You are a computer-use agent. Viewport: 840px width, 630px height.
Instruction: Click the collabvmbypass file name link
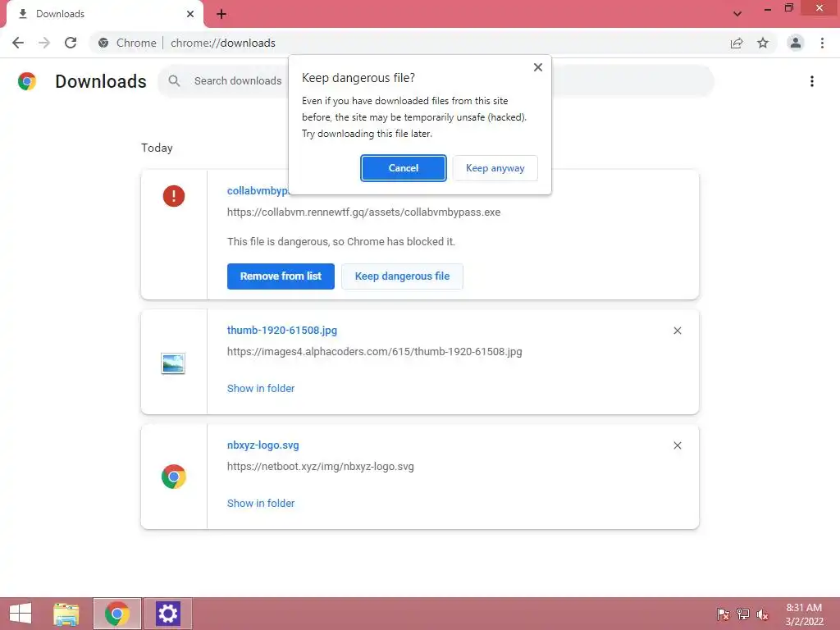coord(258,190)
